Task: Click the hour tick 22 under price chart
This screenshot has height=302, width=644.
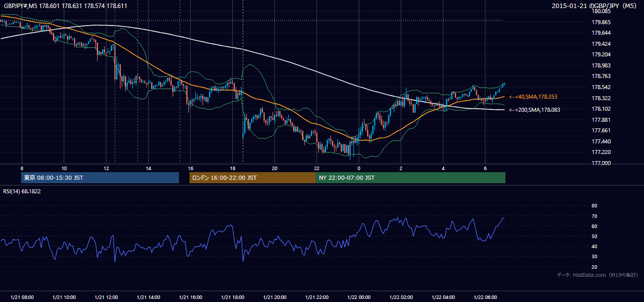Action: (316, 168)
